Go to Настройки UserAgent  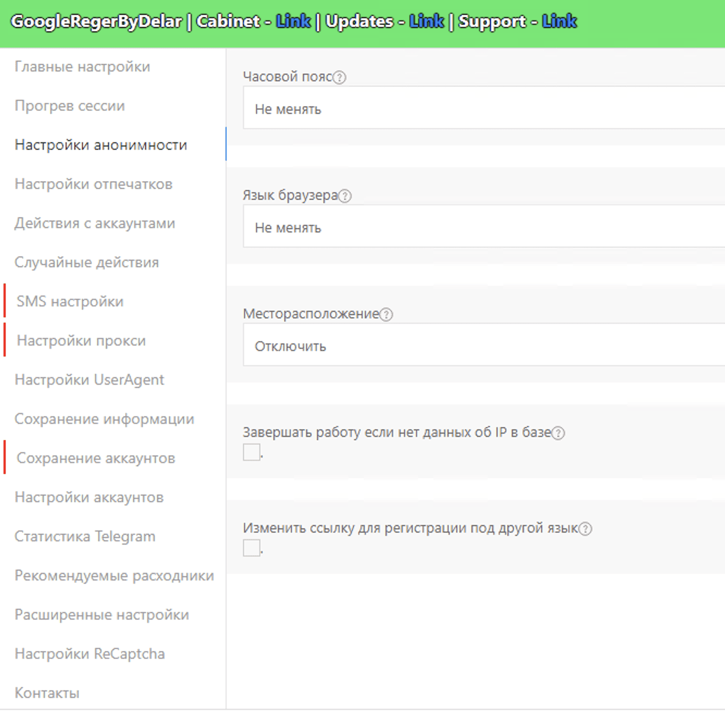89,380
